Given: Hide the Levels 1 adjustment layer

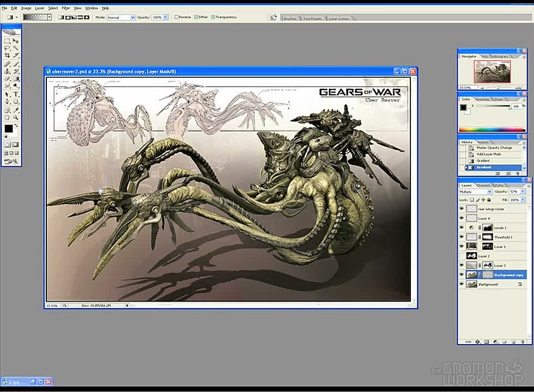Looking at the screenshot, I should (x=462, y=228).
